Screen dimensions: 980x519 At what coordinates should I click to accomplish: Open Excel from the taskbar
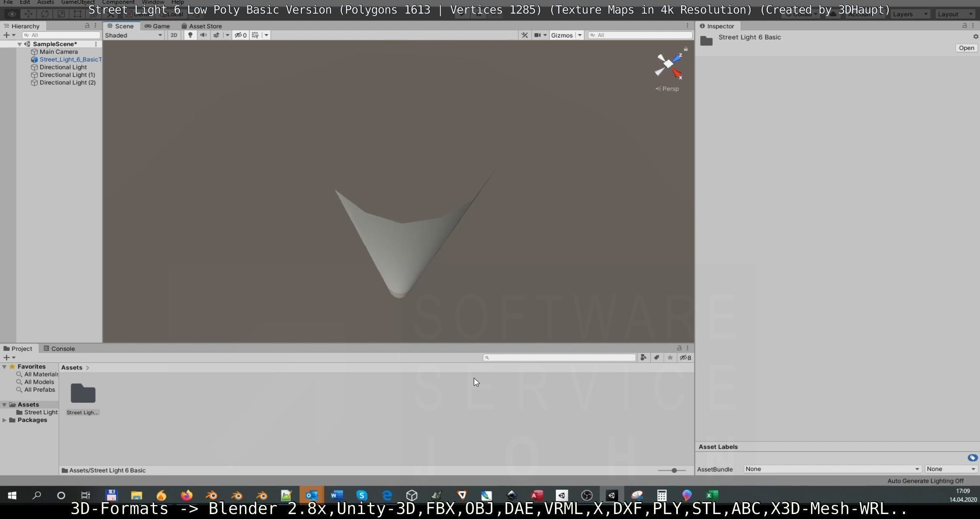tap(712, 495)
